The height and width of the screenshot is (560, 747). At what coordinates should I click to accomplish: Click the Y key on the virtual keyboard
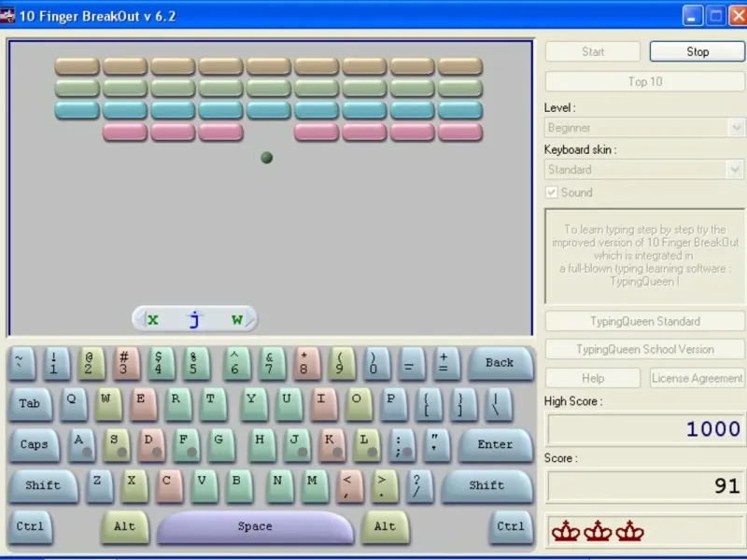click(253, 405)
